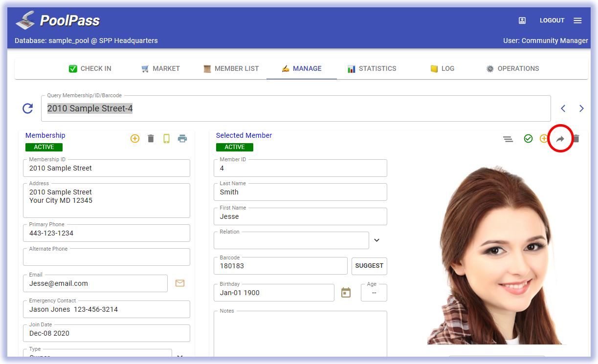Click the Primary Phone field
Image resolution: width=598 pixels, height=364 pixels.
[x=107, y=233]
